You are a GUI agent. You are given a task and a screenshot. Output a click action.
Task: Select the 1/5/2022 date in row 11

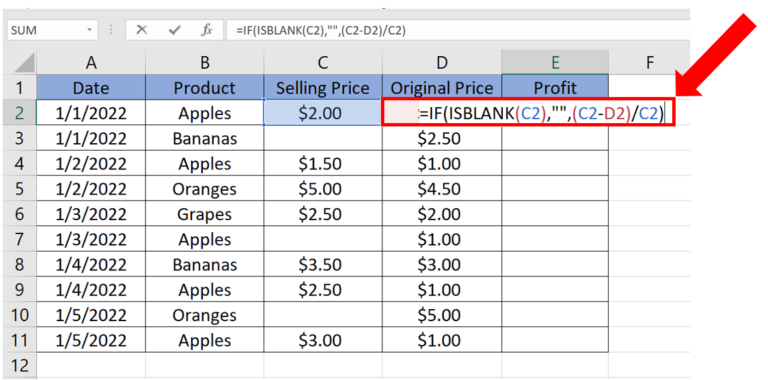click(x=91, y=340)
